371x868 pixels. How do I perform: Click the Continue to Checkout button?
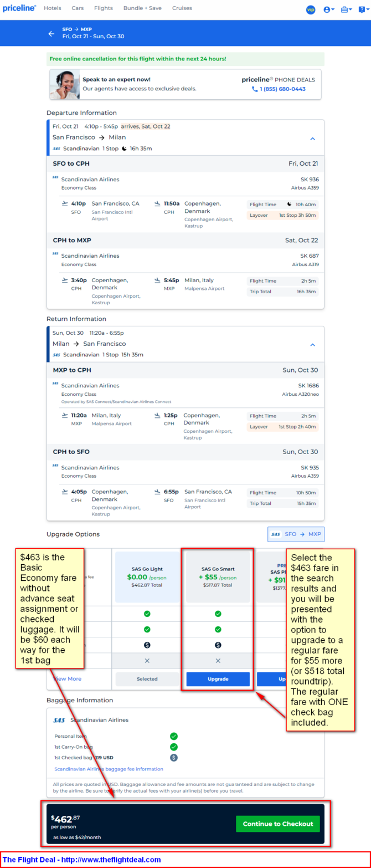pos(278,824)
